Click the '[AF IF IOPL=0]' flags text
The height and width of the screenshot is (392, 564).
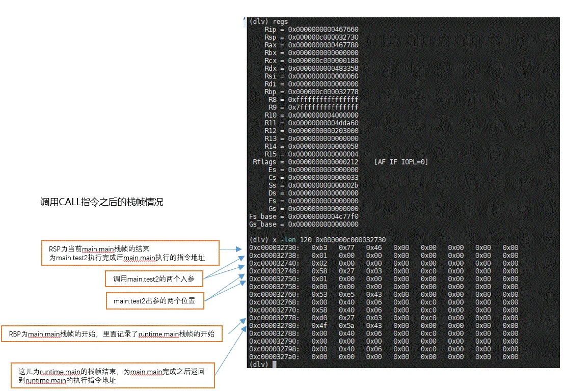[401, 162]
